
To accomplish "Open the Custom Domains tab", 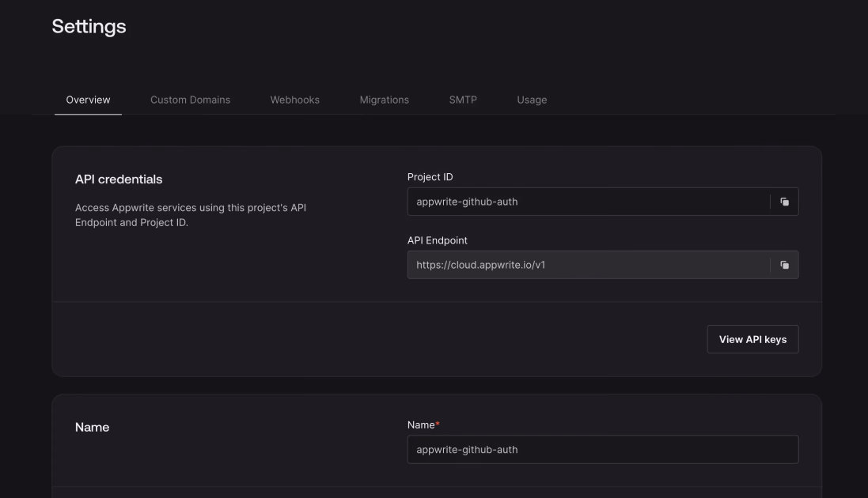I will (190, 100).
